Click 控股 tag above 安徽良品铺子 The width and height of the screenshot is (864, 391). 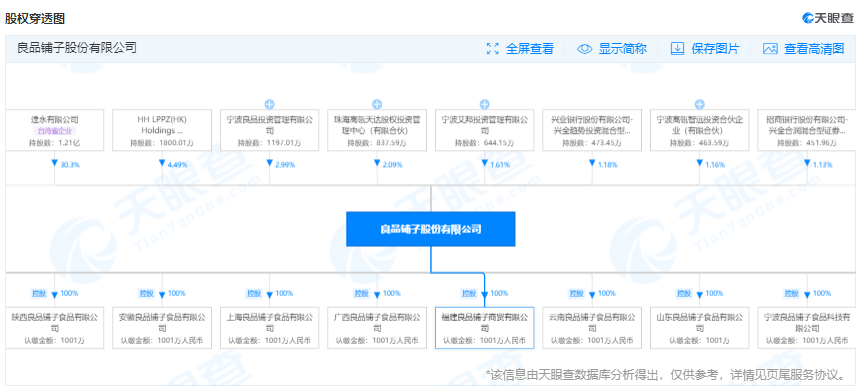tap(146, 294)
